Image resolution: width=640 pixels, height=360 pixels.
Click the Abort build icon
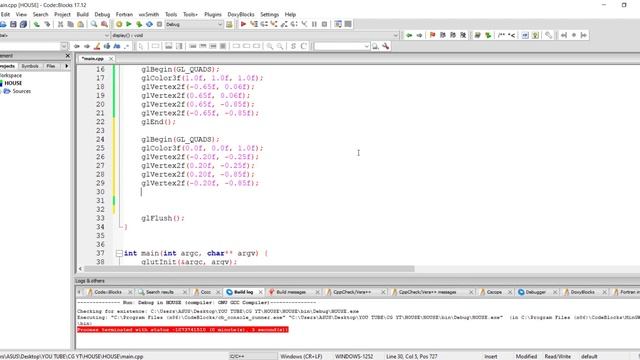pyautogui.click(x=160, y=24)
